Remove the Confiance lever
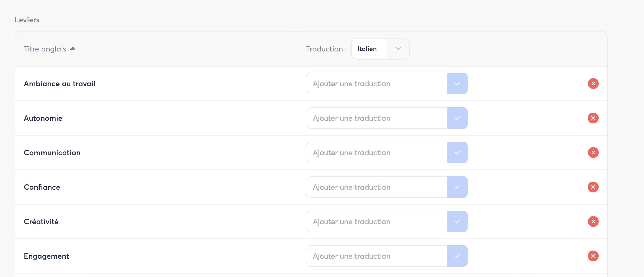Viewport: 644px width, 277px height. (x=593, y=187)
